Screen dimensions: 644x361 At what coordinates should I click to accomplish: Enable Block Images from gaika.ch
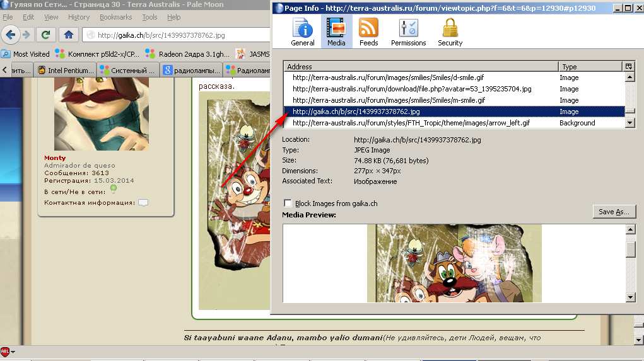288,203
